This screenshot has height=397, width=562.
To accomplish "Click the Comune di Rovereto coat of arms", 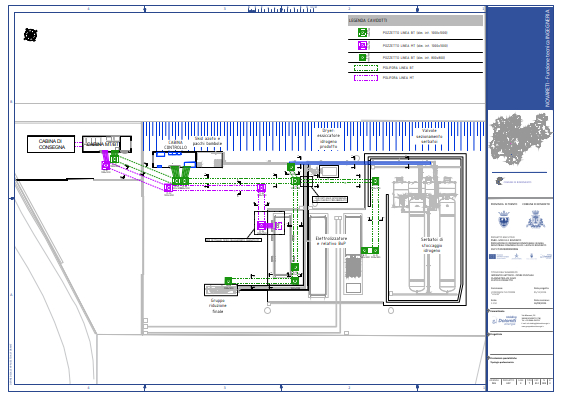I will (535, 219).
